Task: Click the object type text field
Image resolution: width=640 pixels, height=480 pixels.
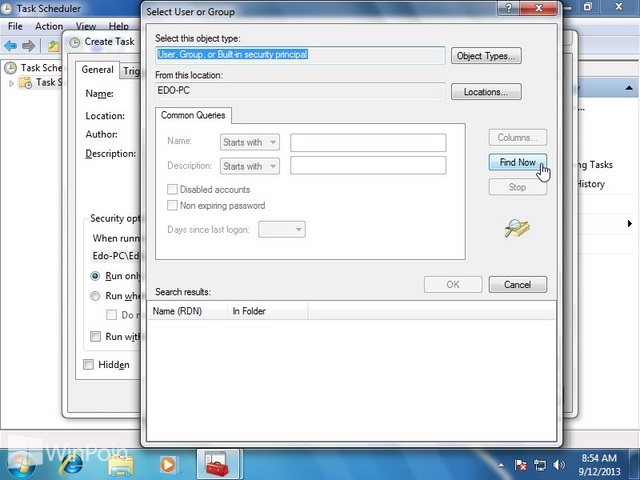Action: click(x=300, y=55)
